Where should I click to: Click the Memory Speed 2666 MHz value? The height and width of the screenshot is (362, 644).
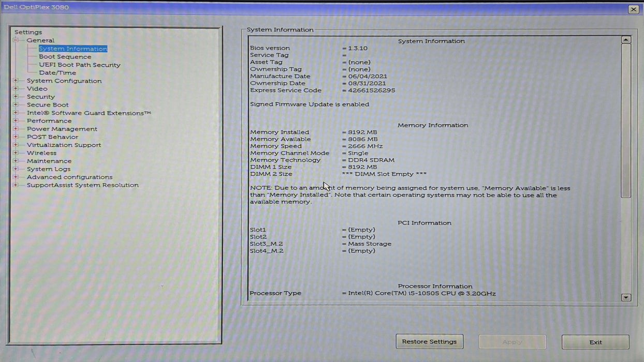pos(365,146)
